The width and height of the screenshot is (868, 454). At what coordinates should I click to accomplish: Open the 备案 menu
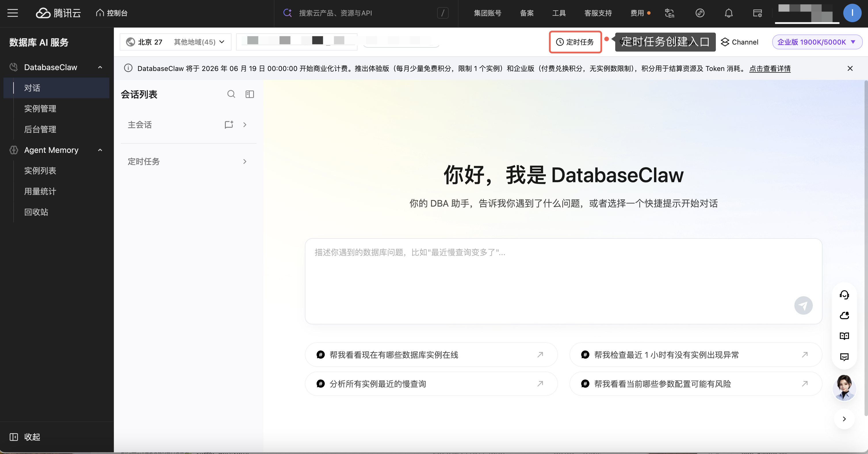(527, 13)
